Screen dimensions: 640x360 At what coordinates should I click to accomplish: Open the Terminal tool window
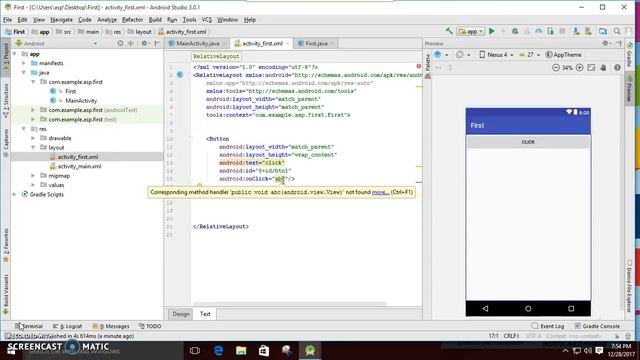[x=29, y=326]
